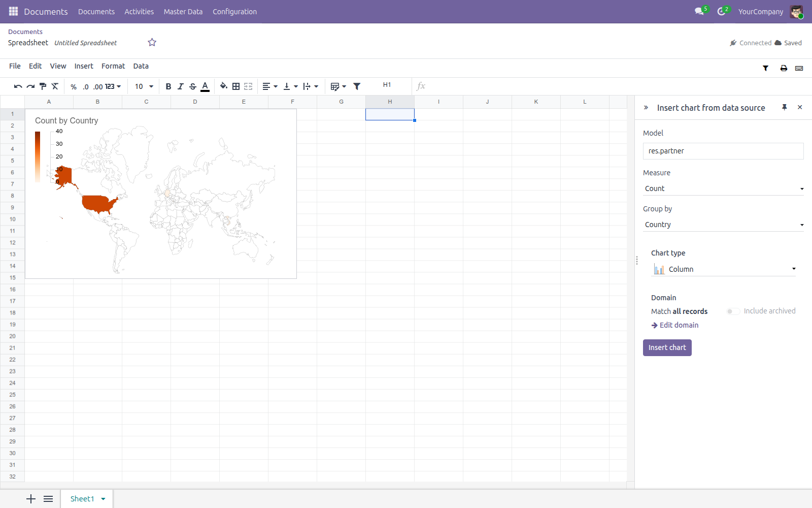
Task: Expand text wrapping options
Action: pyautogui.click(x=311, y=86)
